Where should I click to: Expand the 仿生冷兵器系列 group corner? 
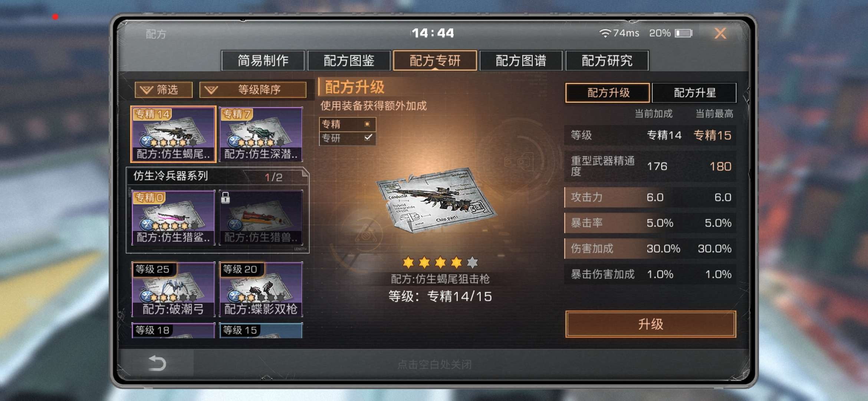point(305,172)
